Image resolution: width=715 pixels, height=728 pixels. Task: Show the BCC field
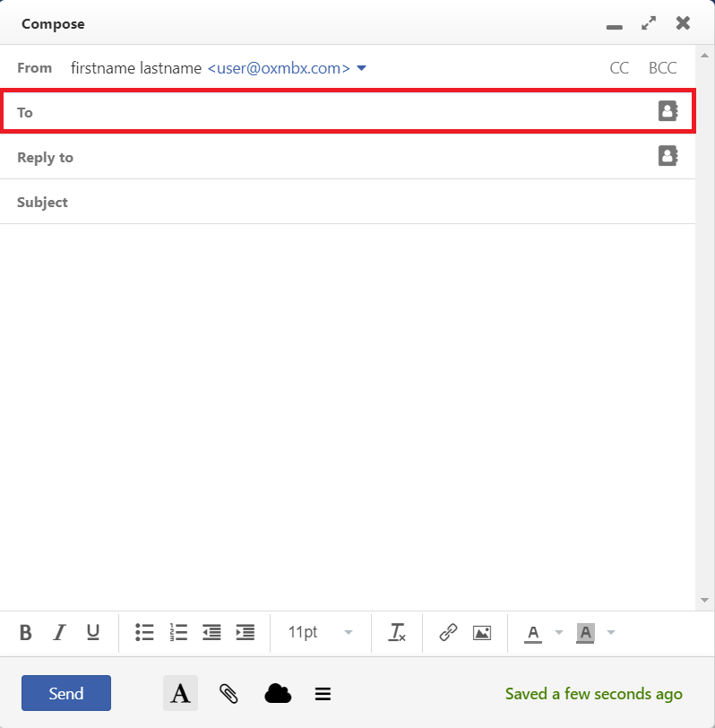[x=663, y=68]
